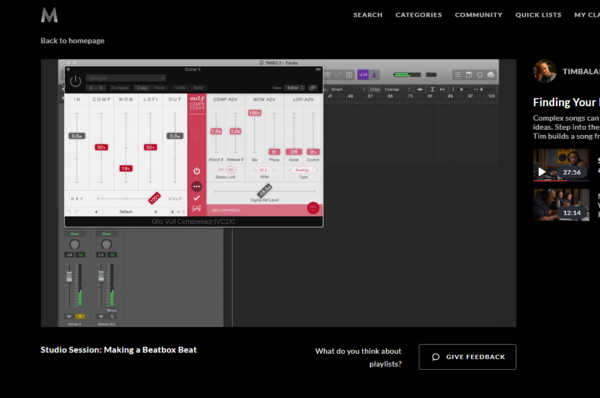Open the 12:14 video thumbnail
Viewport: 600px width, 398px height.
coord(561,205)
